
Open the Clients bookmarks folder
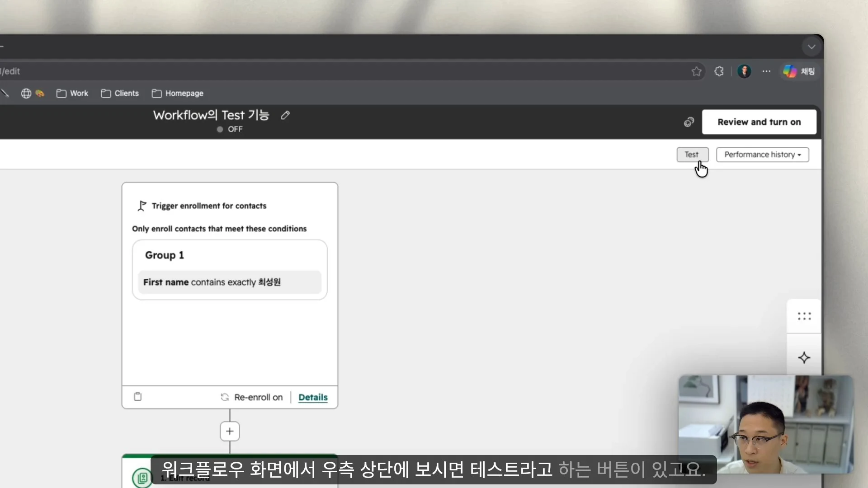tap(120, 94)
